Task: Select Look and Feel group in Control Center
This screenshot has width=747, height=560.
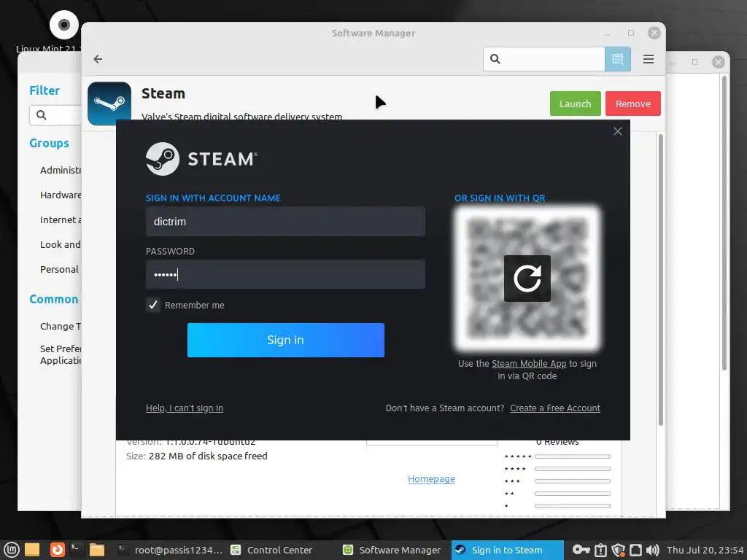Action: [x=61, y=244]
